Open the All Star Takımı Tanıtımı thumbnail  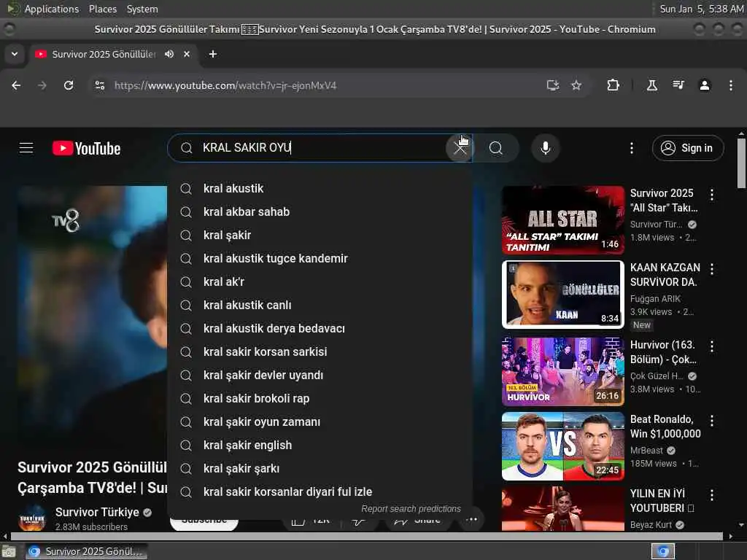tap(562, 220)
